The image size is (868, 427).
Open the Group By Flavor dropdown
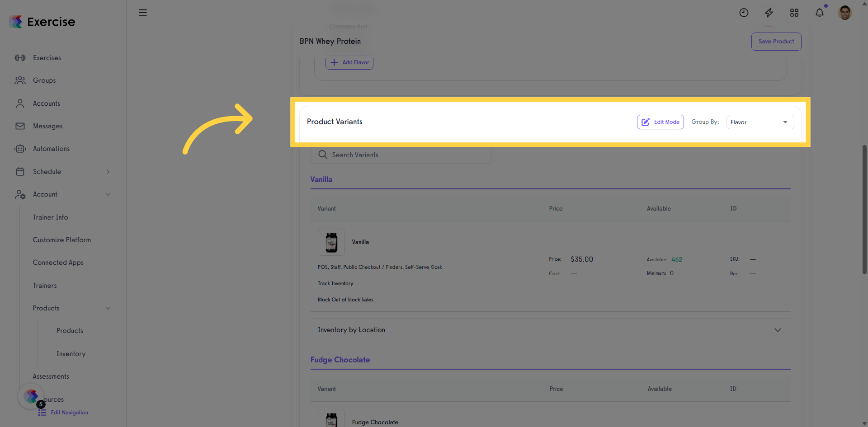(760, 122)
